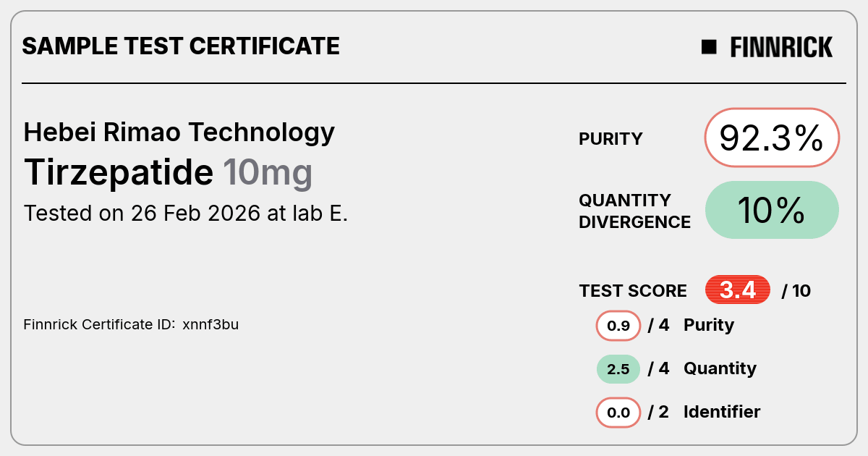The width and height of the screenshot is (868, 456).
Task: Click the test date 26 Feb 2026 line
Action: pyautogui.click(x=186, y=214)
